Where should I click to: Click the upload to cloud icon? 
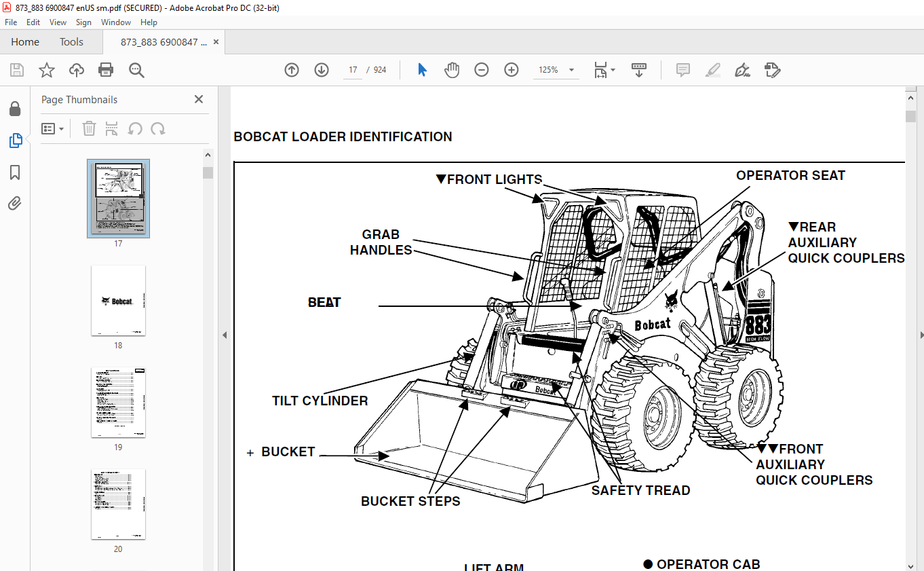click(77, 70)
